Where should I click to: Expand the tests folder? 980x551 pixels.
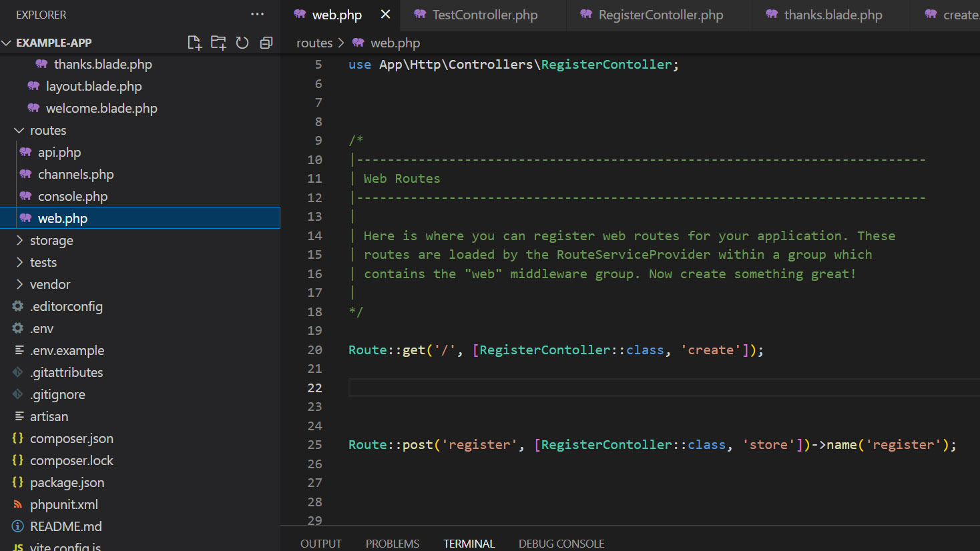pyautogui.click(x=19, y=262)
